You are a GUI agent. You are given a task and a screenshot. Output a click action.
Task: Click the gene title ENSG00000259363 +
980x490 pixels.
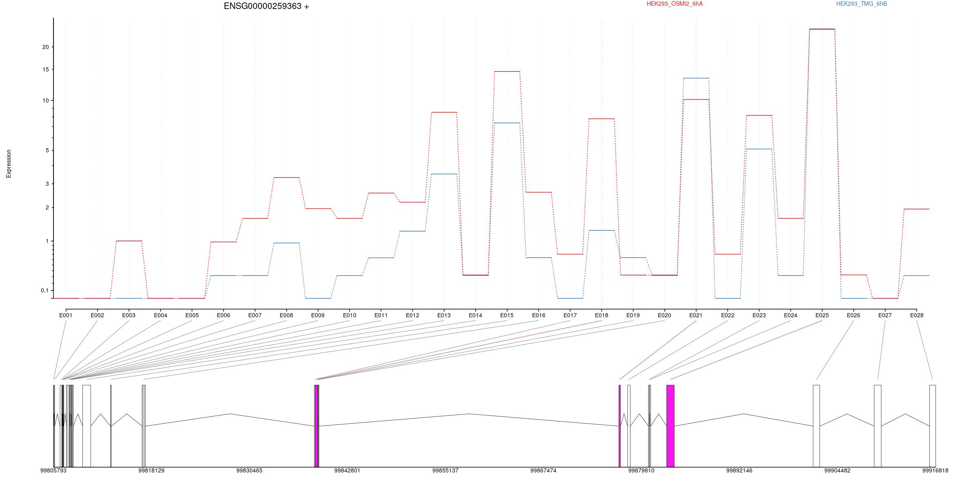click(266, 6)
